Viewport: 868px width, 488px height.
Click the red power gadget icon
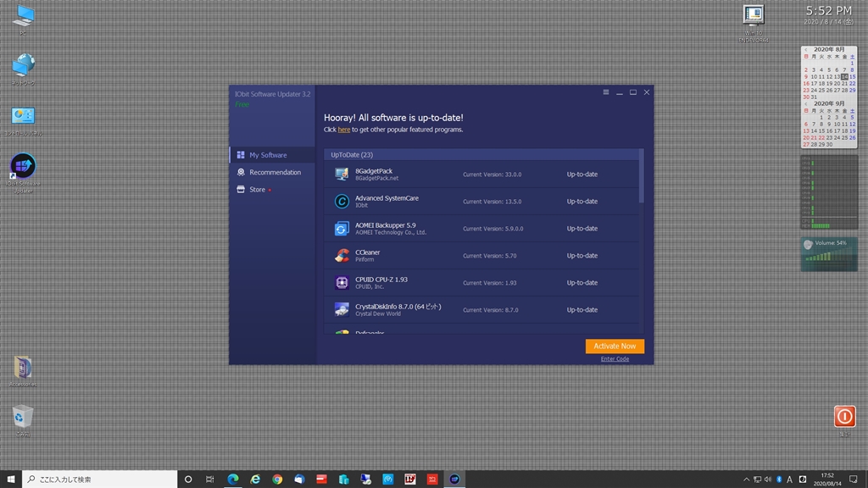(845, 416)
